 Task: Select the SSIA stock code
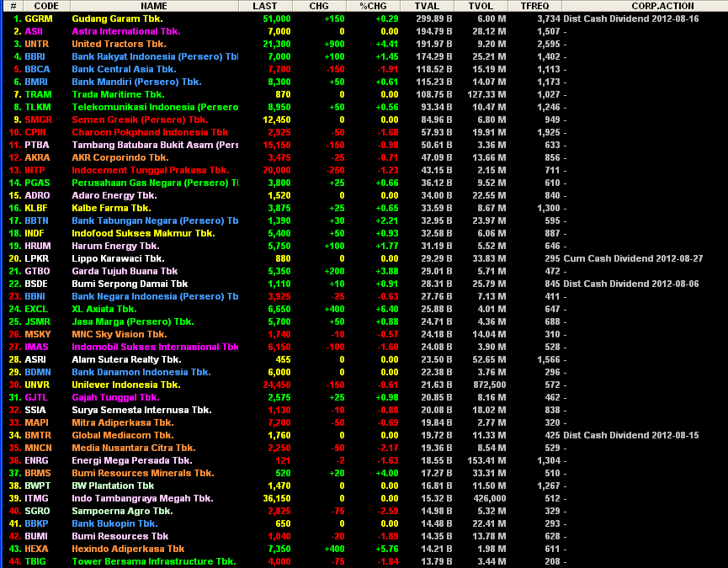(35, 411)
